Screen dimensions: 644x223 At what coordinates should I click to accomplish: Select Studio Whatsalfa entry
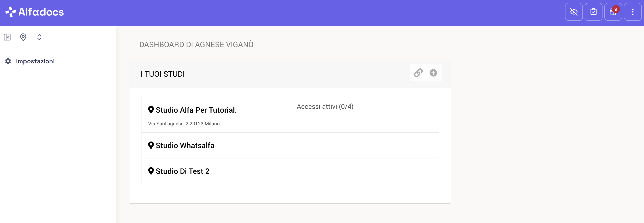click(x=290, y=145)
